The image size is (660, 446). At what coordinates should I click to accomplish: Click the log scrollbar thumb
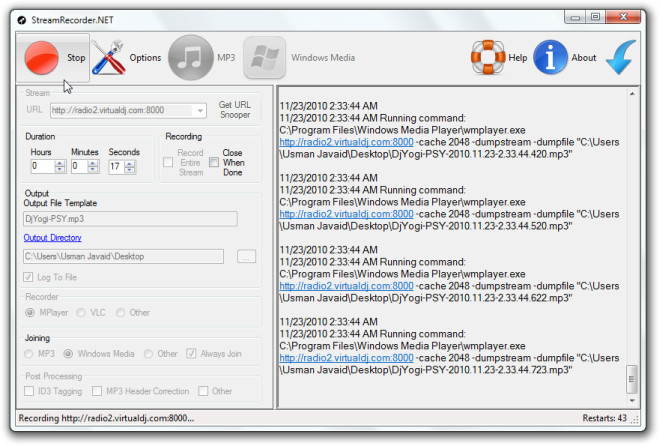click(x=632, y=379)
